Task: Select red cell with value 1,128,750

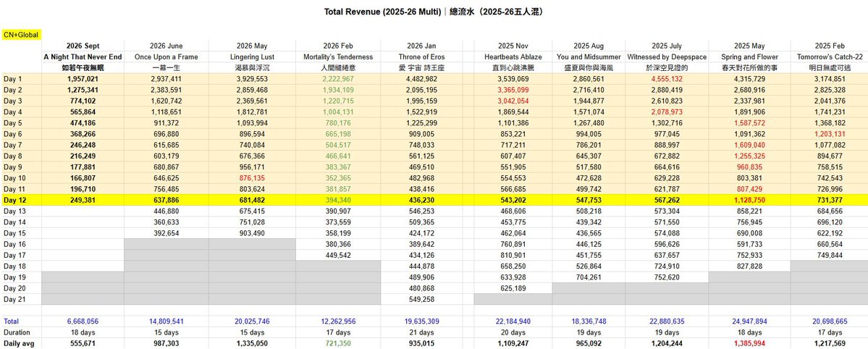Action: (749, 201)
